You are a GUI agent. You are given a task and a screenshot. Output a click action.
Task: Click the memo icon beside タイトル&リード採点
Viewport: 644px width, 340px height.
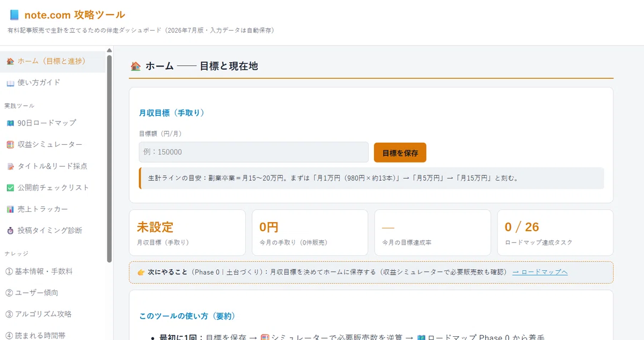(x=10, y=166)
